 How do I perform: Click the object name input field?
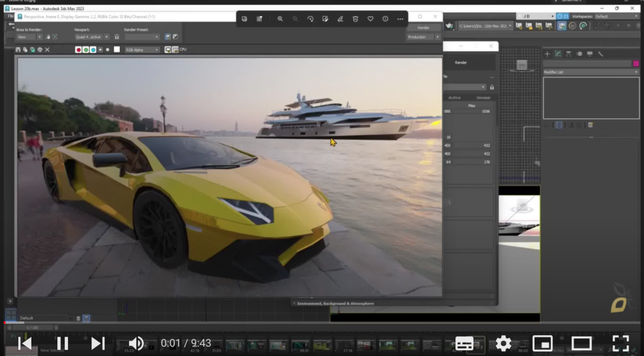[x=587, y=64]
